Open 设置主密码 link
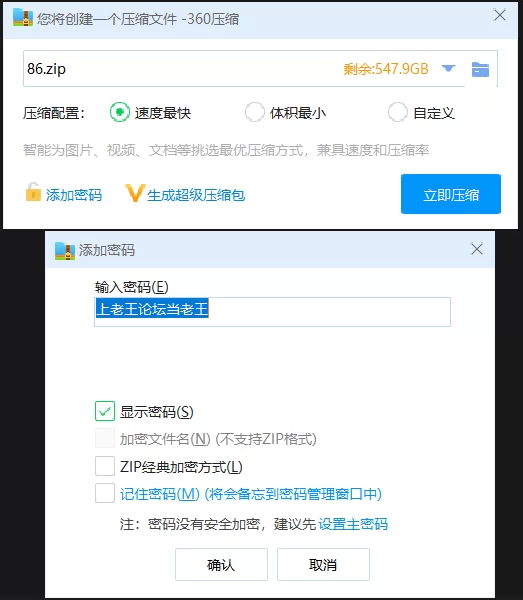523x600 pixels. [353, 524]
